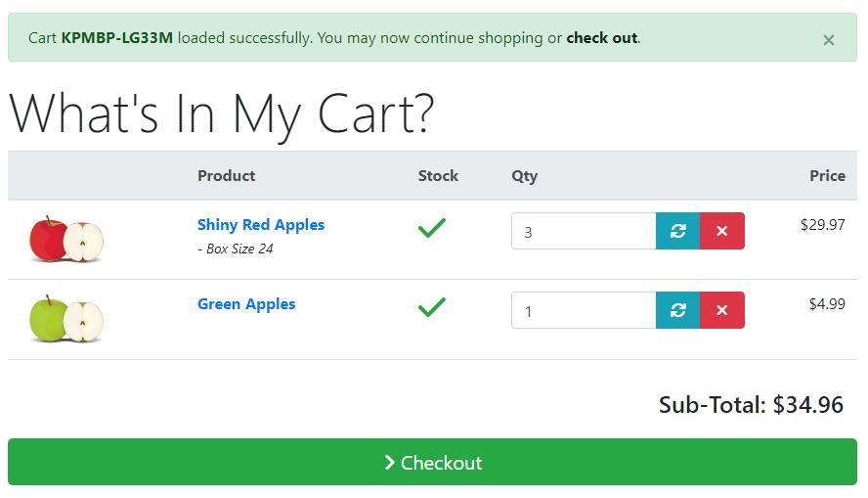868x498 pixels.
Task: Click the green Checkout button
Action: click(x=432, y=462)
